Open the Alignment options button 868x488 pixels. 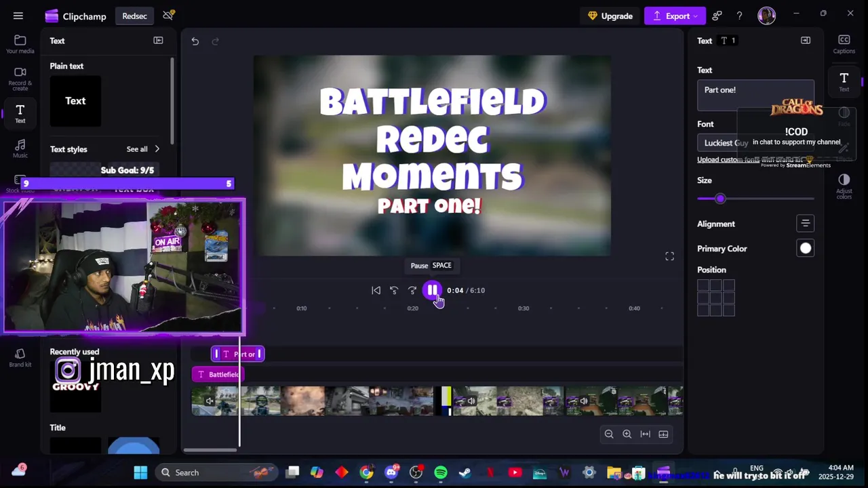[x=805, y=223]
